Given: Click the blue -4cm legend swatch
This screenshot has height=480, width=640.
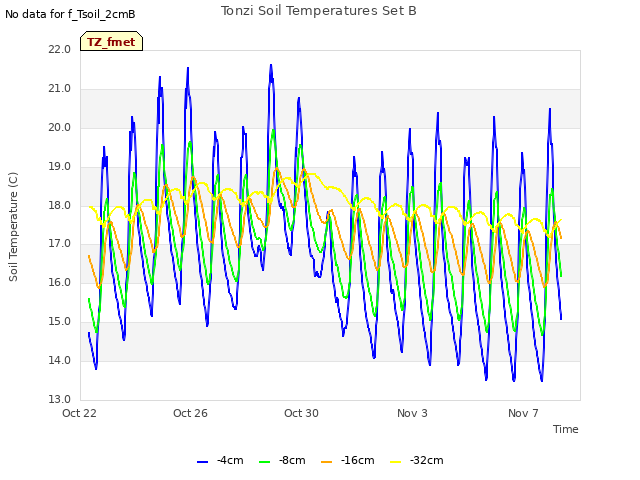Looking at the screenshot, I should 202,462.
